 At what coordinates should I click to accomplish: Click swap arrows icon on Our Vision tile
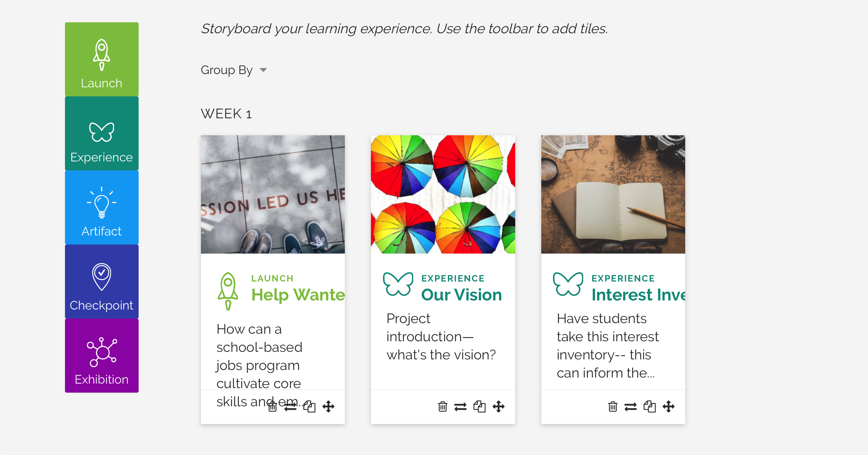click(460, 407)
